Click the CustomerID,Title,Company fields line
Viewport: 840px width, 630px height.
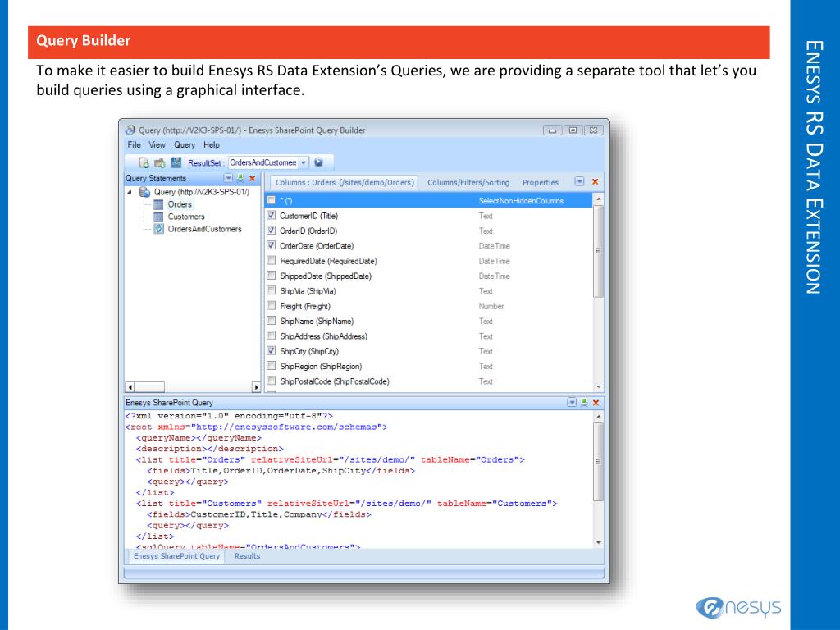click(258, 515)
